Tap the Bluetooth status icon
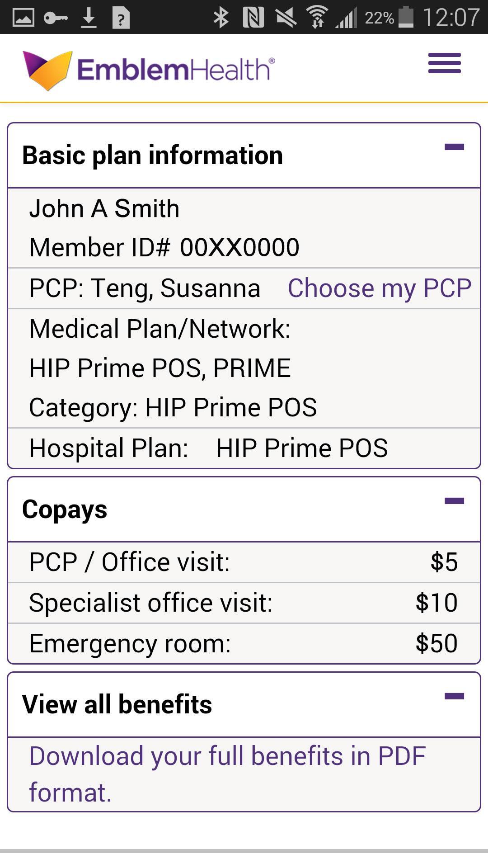This screenshot has width=488, height=868. [221, 18]
